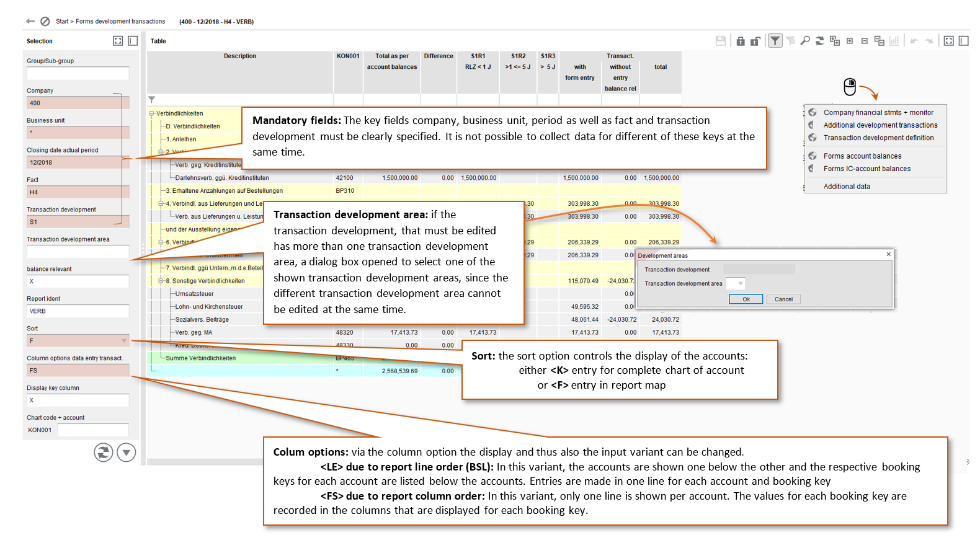Click the undo arrow in the toolbar
The width and height of the screenshot is (980, 548).
(x=914, y=41)
